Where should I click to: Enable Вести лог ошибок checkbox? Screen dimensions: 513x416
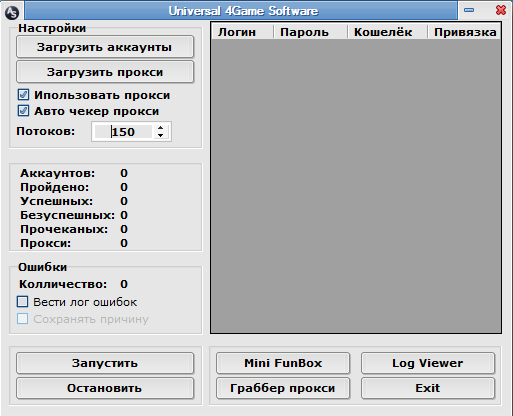pos(23,302)
